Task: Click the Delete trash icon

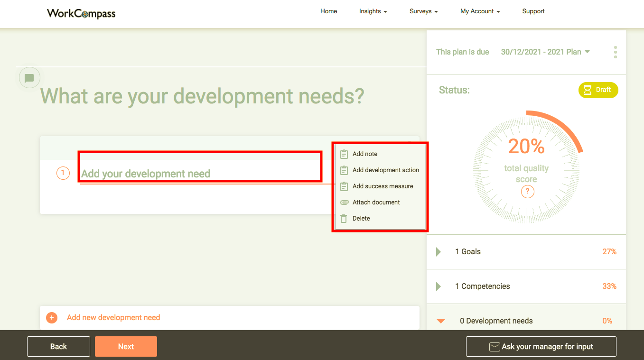Action: click(x=344, y=218)
